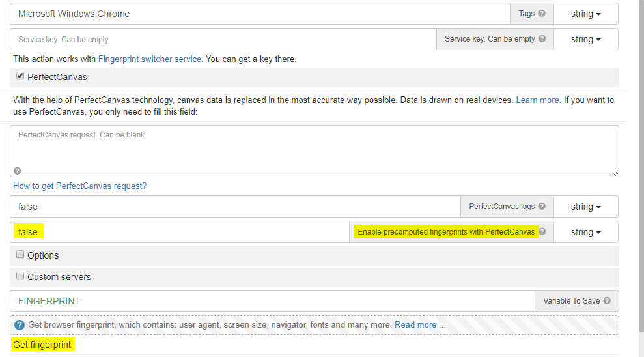Click Enable precomputed fingerprints with PerfectCanvas label
This screenshot has width=644, height=357.
[x=446, y=232]
